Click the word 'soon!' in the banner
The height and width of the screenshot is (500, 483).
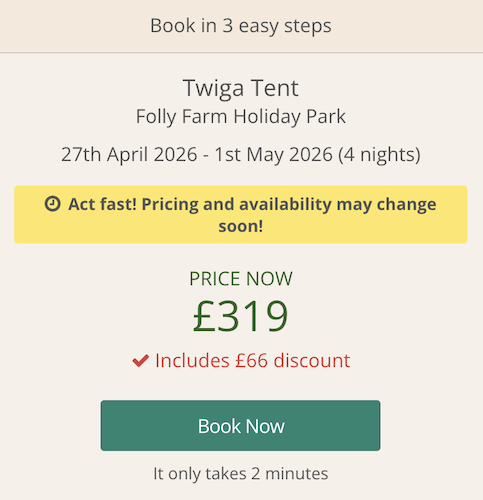coord(241,226)
